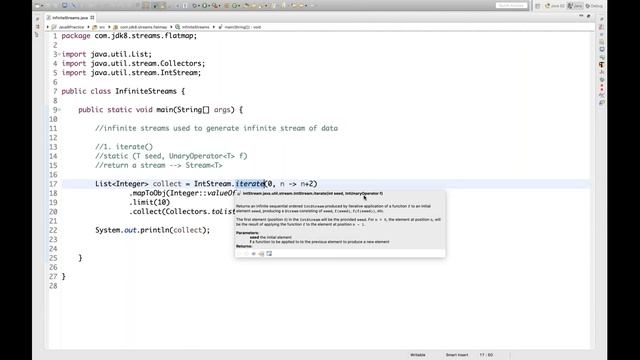640x360 pixels.
Task: Open the External Tools dropdown arrow
Action: pos(220,6)
